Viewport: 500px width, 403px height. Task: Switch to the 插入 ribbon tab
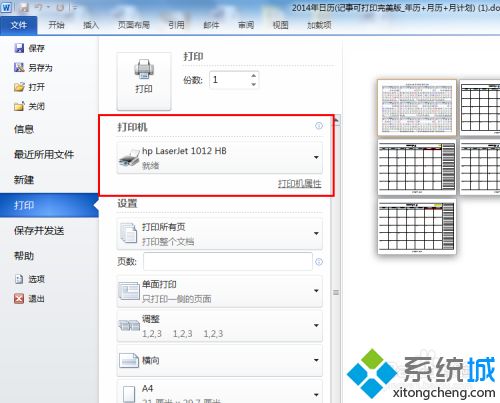[x=91, y=25]
